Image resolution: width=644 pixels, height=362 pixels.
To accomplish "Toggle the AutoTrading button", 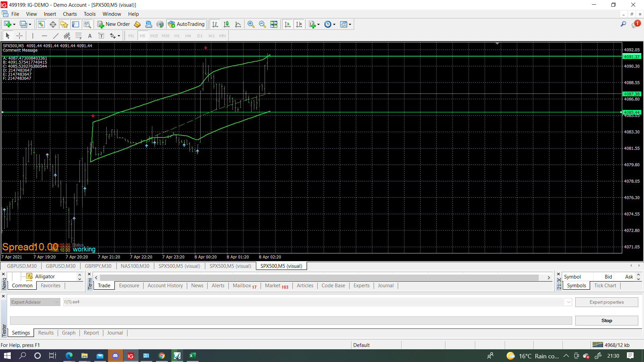I will click(x=186, y=24).
